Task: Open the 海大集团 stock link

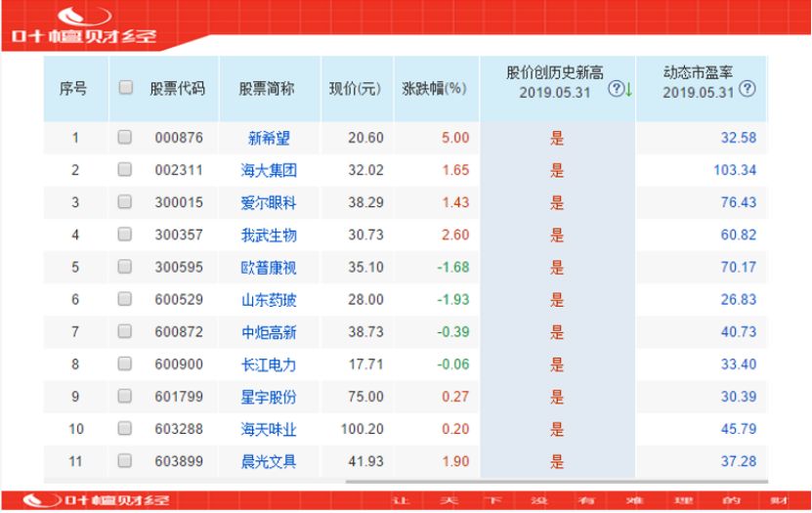Action: [x=269, y=170]
